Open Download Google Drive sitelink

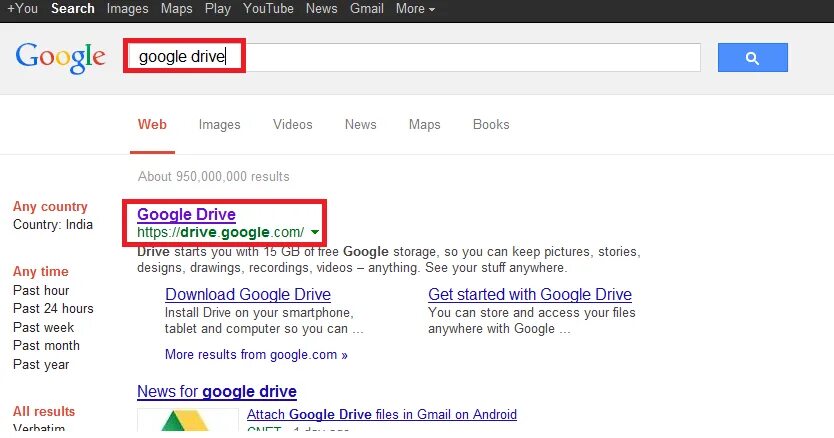pos(248,294)
